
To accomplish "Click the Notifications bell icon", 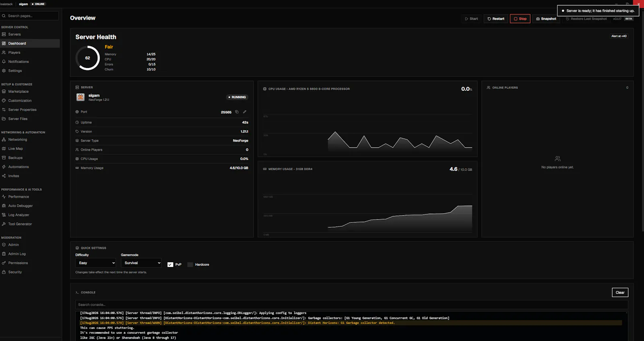I will [4, 62].
